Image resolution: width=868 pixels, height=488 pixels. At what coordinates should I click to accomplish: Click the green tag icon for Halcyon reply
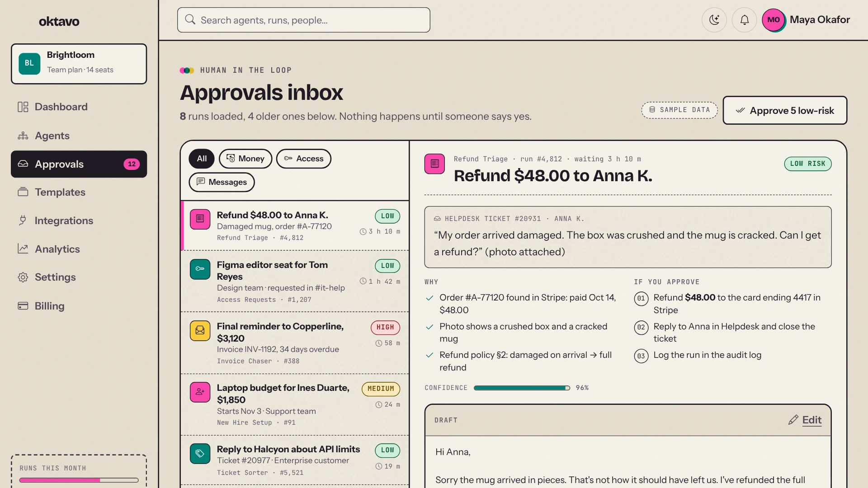click(200, 454)
